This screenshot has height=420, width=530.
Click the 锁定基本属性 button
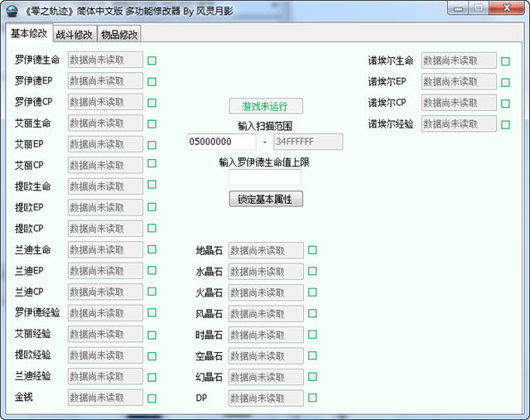(x=266, y=199)
